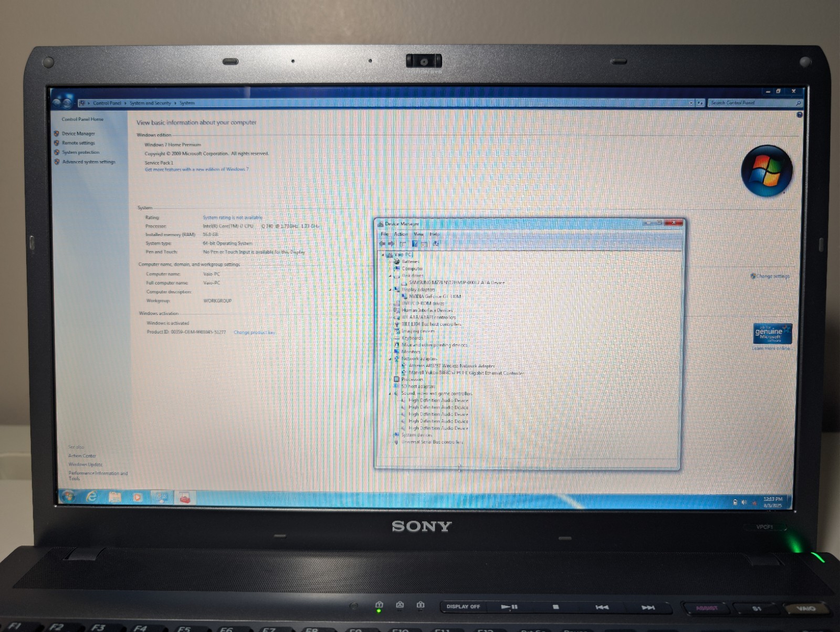Screen dimensions: 840x632
Task: Open Action Center under See also
Action: click(82, 456)
